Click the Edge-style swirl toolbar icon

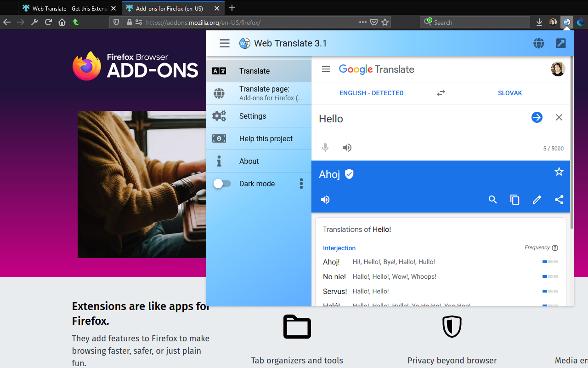click(x=581, y=22)
